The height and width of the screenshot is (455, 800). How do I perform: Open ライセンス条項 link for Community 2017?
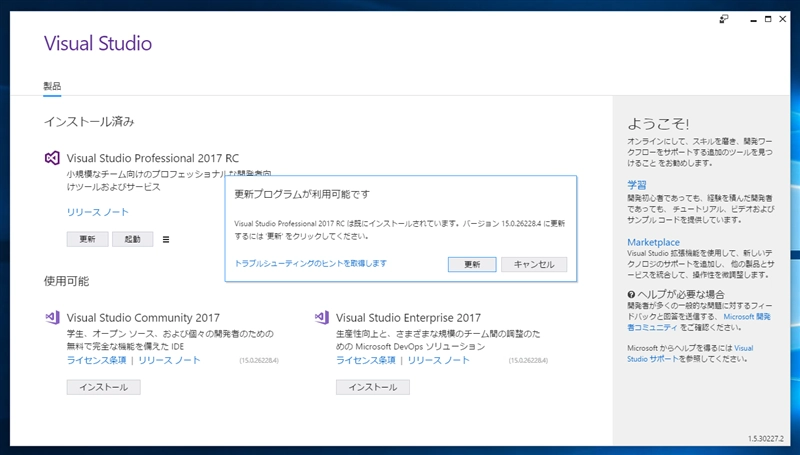tap(96, 360)
